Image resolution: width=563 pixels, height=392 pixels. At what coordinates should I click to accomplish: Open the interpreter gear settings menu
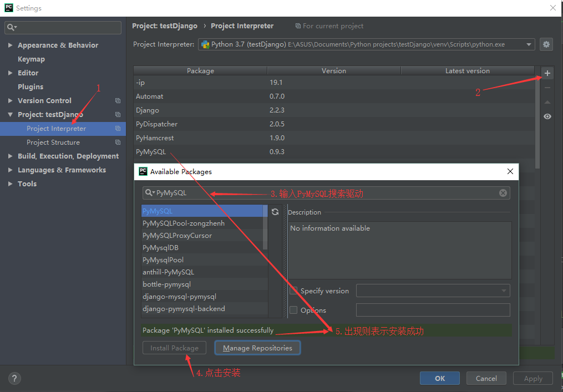tap(546, 44)
